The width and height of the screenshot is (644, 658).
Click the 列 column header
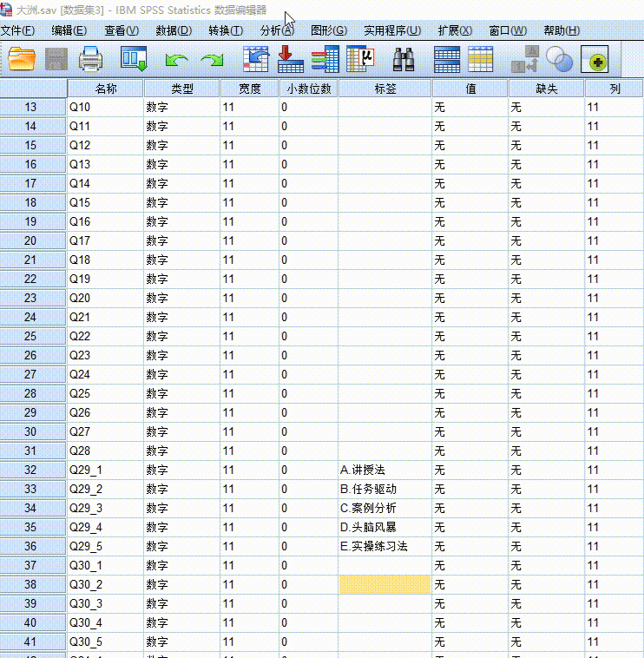coord(614,89)
